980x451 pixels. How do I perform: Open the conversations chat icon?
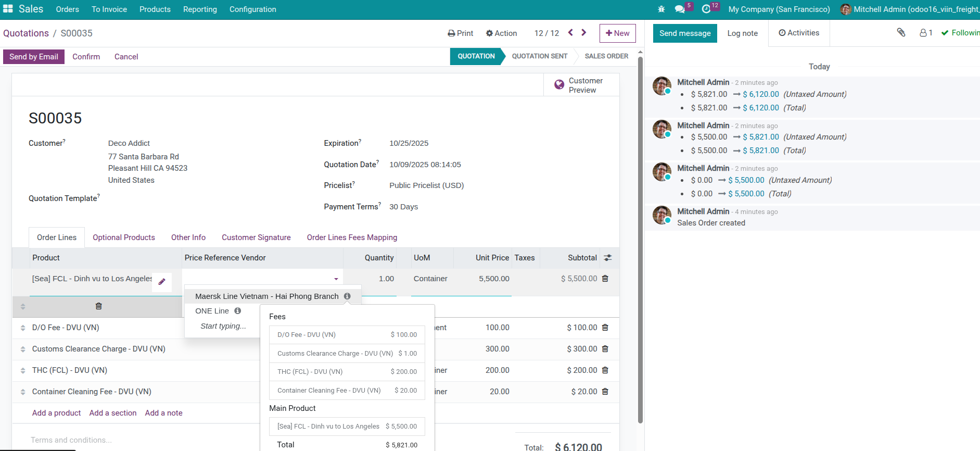[680, 9]
